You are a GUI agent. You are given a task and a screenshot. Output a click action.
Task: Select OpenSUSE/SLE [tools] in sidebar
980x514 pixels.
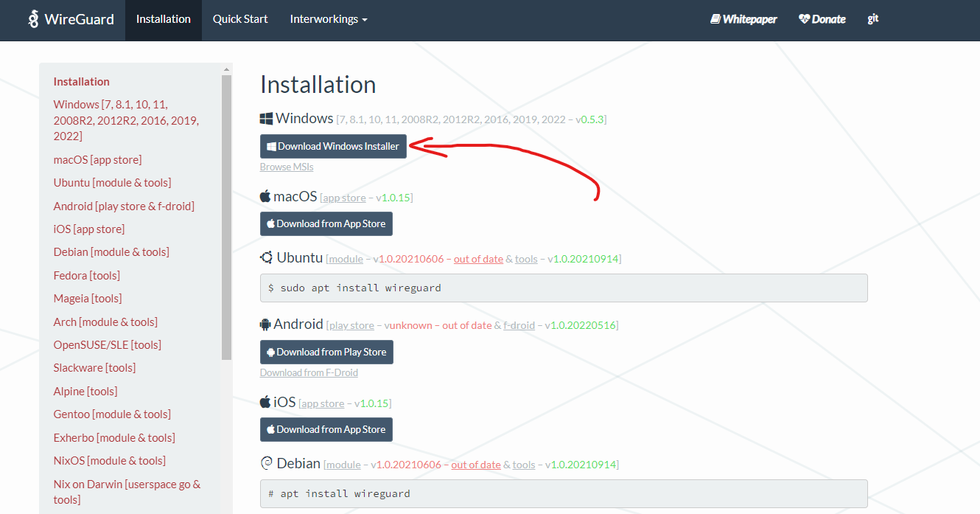108,344
